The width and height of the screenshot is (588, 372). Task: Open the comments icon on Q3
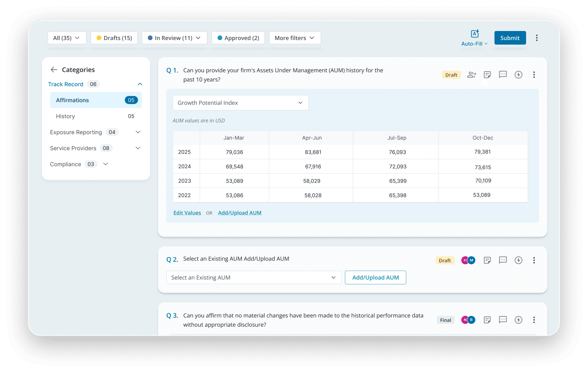pos(503,320)
